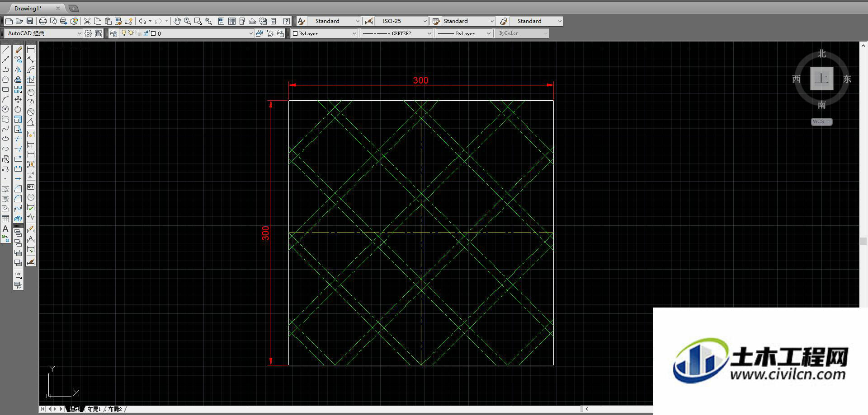Click ViewCube top face 上
The height and width of the screenshot is (415, 868).
pos(821,79)
